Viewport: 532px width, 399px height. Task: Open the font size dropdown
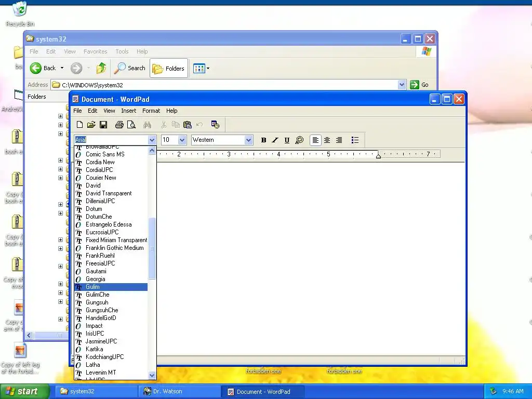click(x=182, y=140)
